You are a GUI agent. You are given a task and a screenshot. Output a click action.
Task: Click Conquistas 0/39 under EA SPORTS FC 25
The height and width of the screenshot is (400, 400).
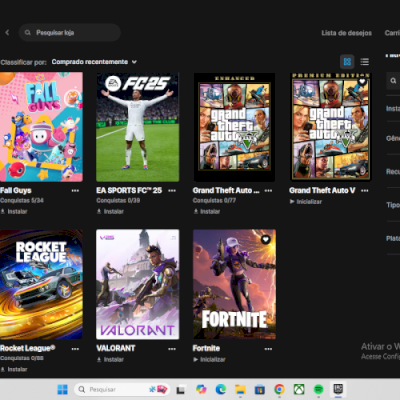118,200
